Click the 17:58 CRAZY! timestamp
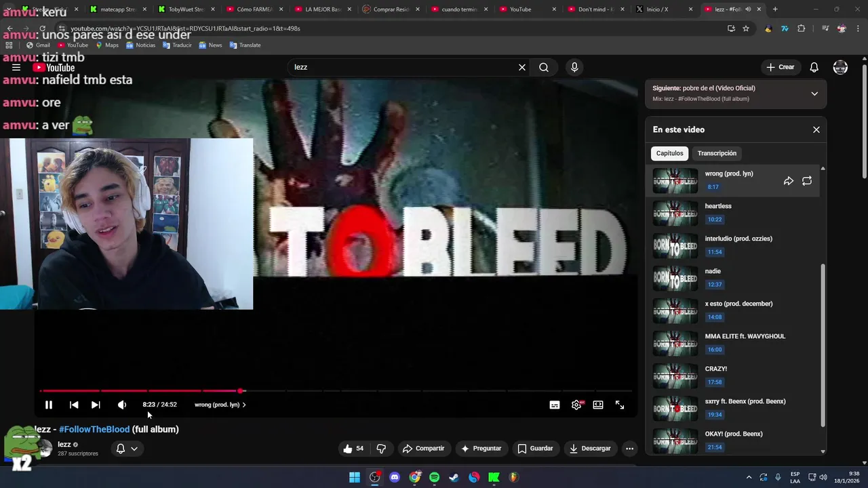The image size is (868, 488). pos(715,382)
